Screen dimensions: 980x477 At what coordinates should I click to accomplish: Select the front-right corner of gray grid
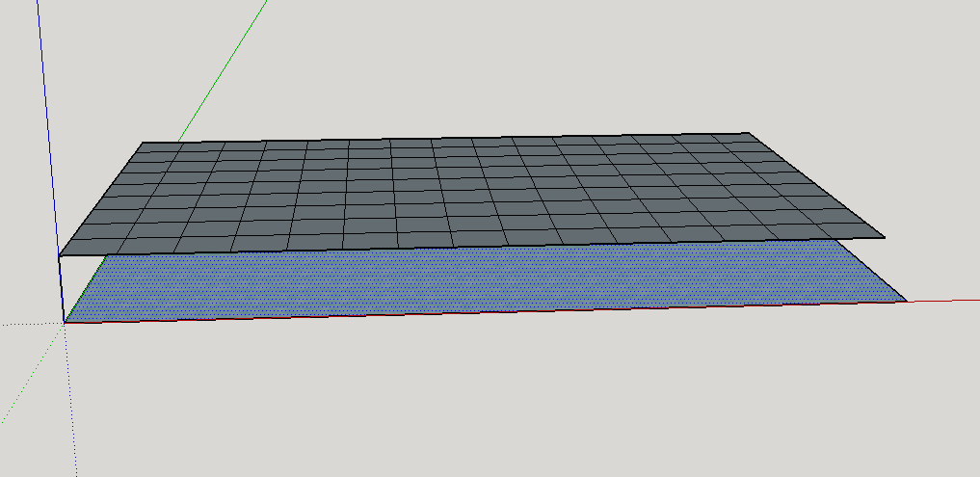(883, 236)
